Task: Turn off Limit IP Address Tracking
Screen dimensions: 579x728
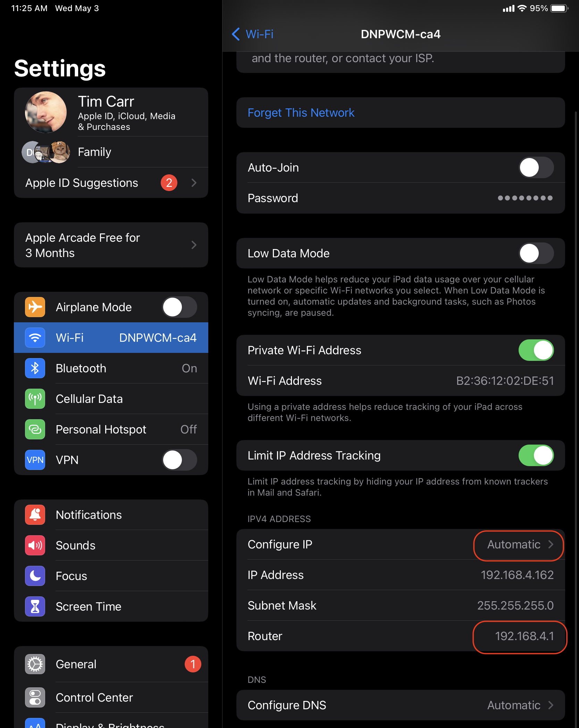Action: click(x=536, y=455)
